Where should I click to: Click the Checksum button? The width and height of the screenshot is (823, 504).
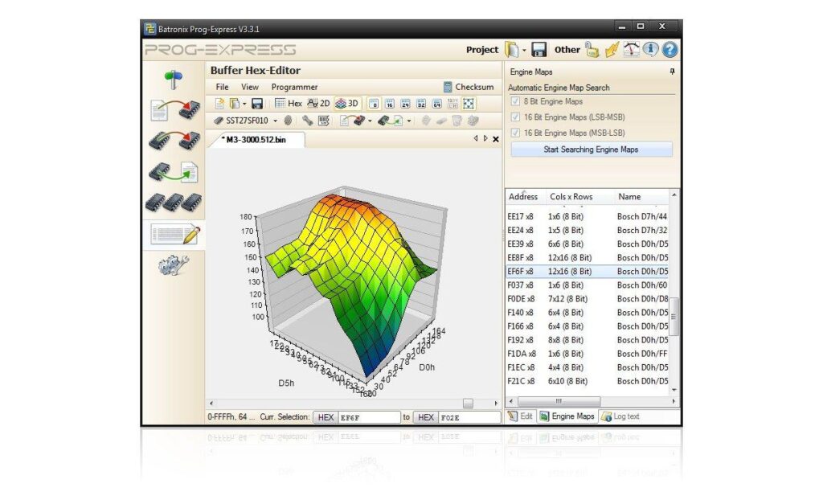(469, 87)
